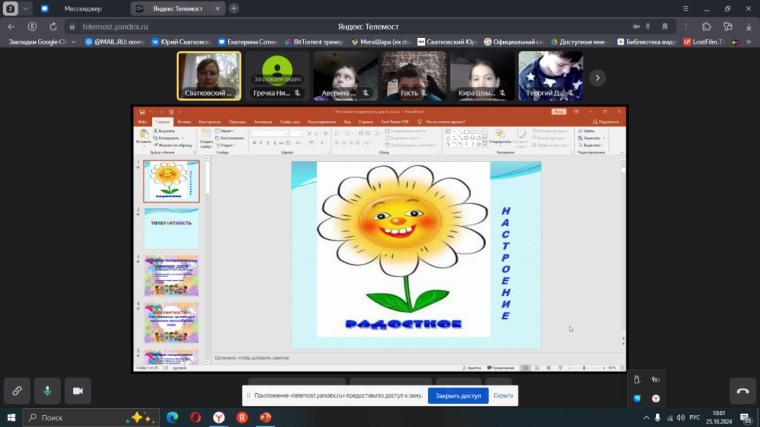Switch to the Вставка ribbon tab
This screenshot has height=427, width=760.
tap(184, 122)
